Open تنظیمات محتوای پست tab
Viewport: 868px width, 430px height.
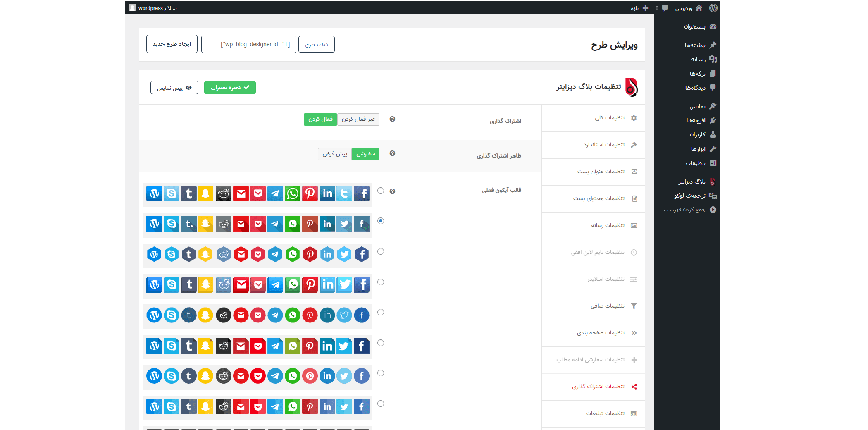(x=594, y=199)
